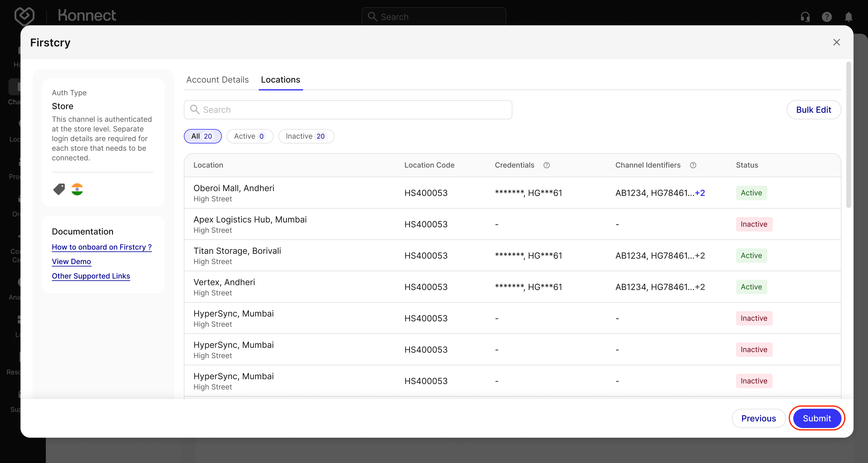Click the Oberoi Mall, Andheri location name

[x=234, y=188]
